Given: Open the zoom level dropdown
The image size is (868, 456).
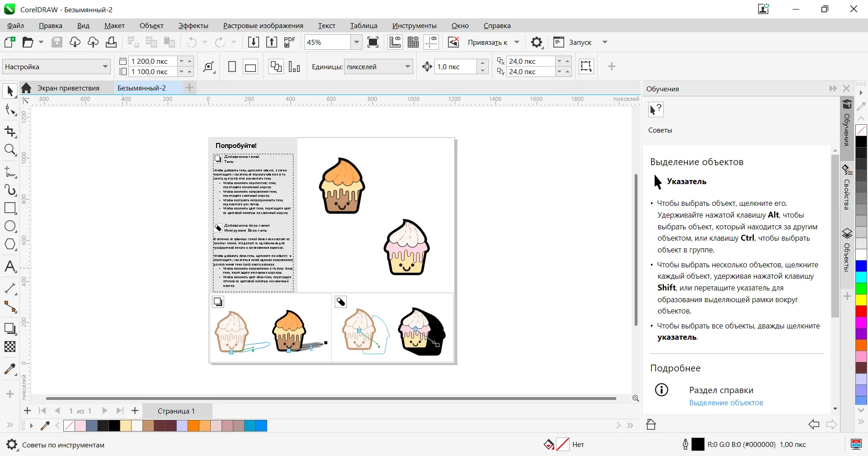Looking at the screenshot, I should (357, 42).
